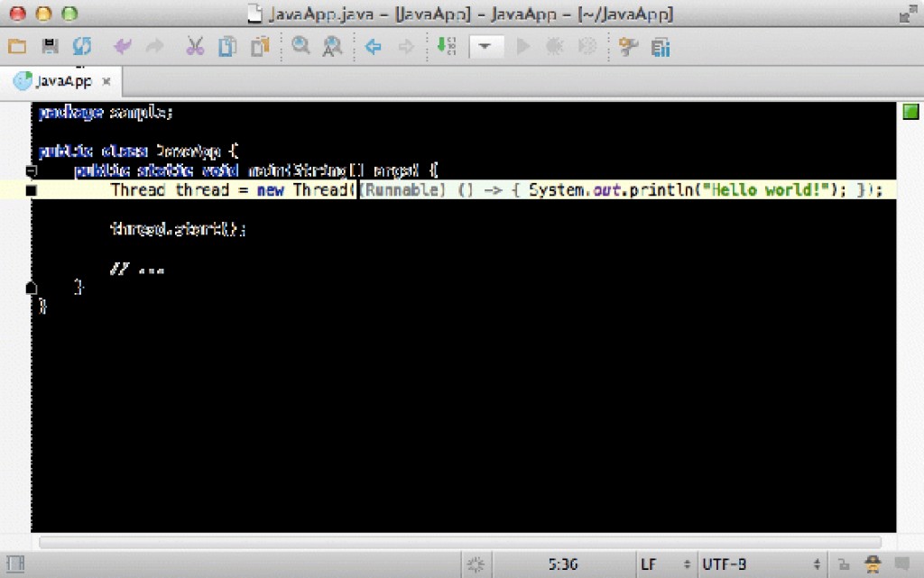Open the UTF-8 encoding selector
924x578 pixels.
tap(762, 565)
